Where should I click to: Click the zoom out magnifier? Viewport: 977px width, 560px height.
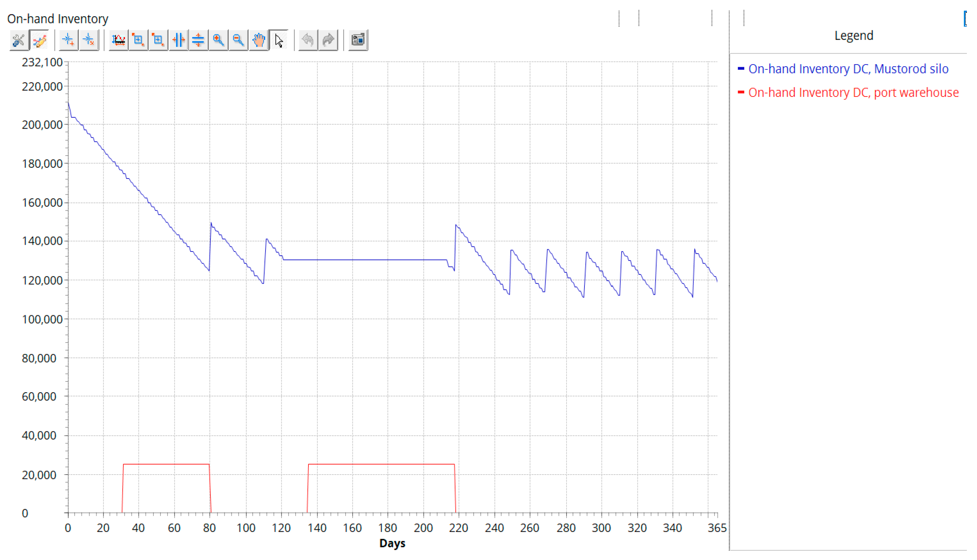coord(238,40)
